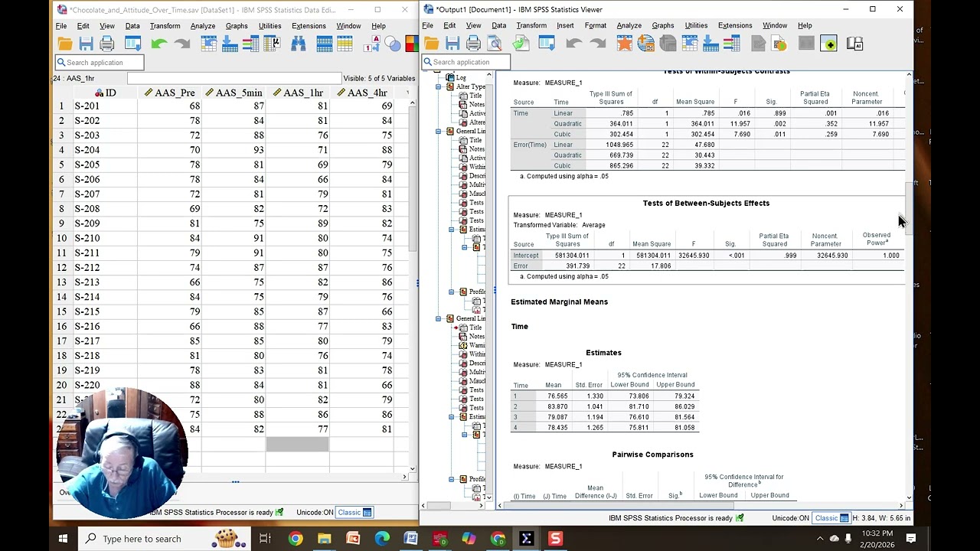This screenshot has height=551, width=980.
Task: Click Go to Variable icon in Data Editor
Action: click(230, 44)
